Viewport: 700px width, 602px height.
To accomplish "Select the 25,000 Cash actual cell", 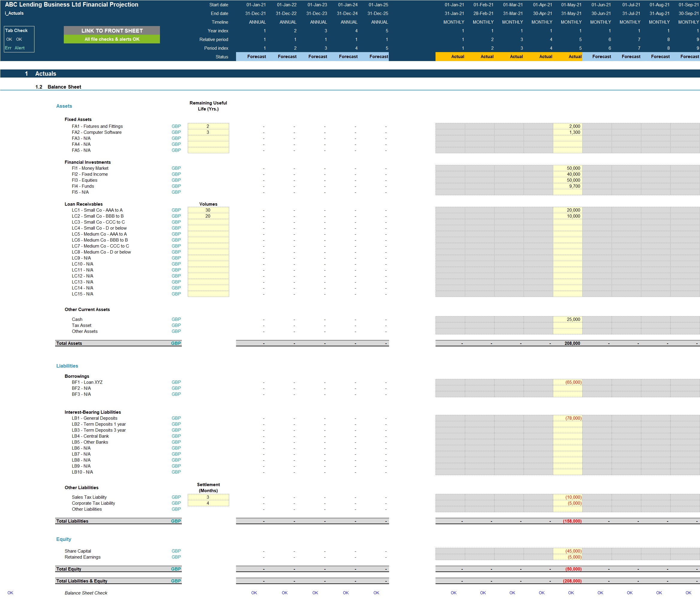I will 568,319.
